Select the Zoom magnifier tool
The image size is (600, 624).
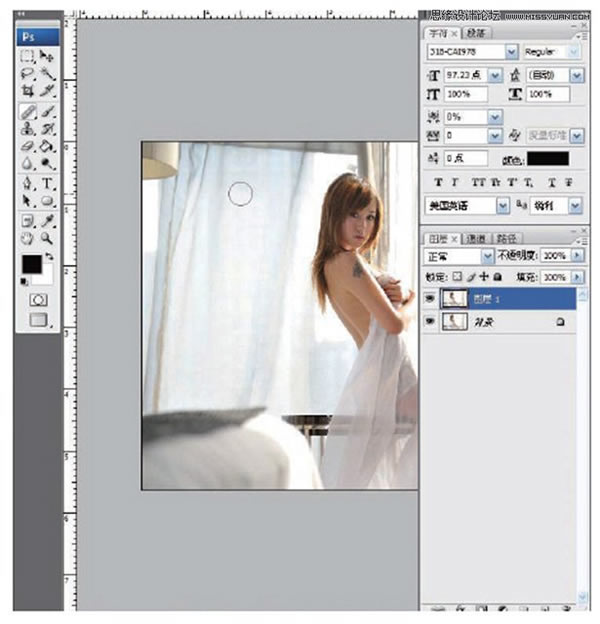click(47, 238)
